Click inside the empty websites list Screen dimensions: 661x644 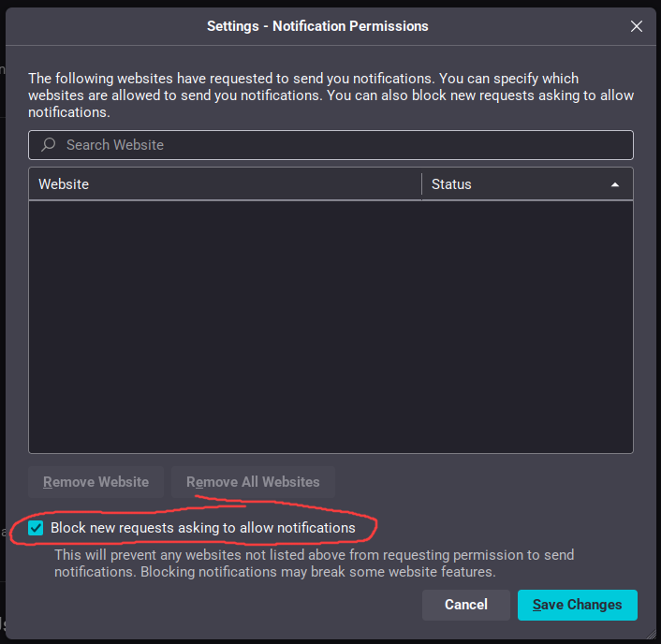[330, 327]
